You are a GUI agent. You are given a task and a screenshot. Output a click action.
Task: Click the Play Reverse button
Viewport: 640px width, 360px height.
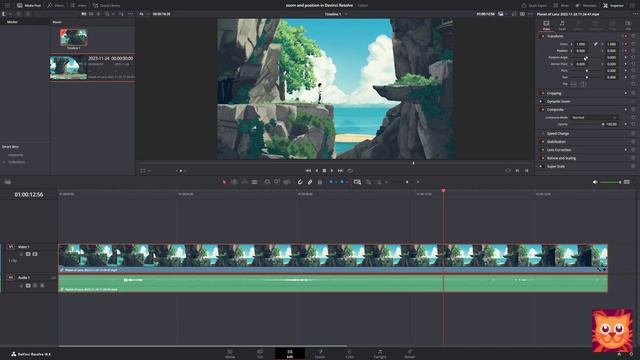pyautogui.click(x=316, y=171)
